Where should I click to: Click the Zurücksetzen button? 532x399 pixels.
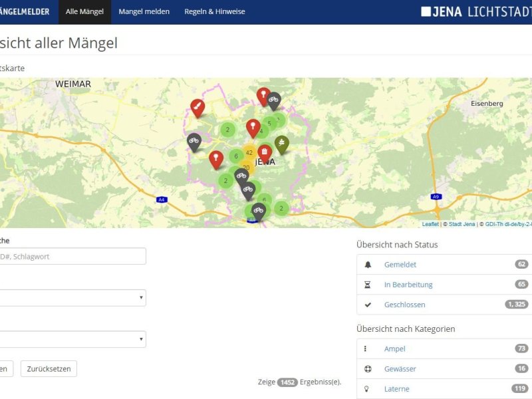pos(49,369)
